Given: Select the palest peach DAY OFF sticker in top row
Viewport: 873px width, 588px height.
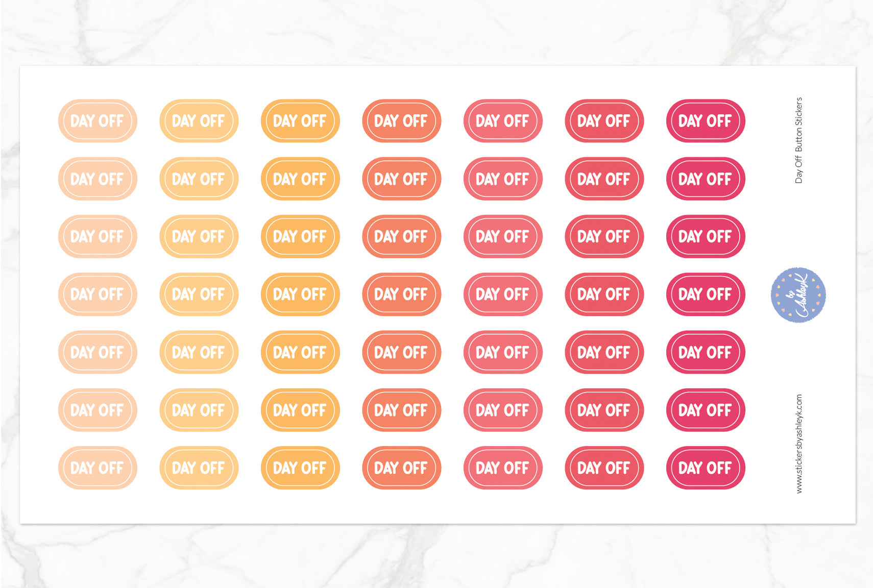Looking at the screenshot, I should 98,121.
